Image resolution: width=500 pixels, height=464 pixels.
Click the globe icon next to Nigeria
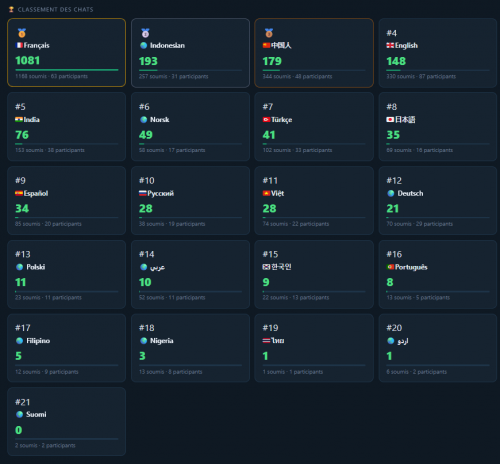coord(144,341)
